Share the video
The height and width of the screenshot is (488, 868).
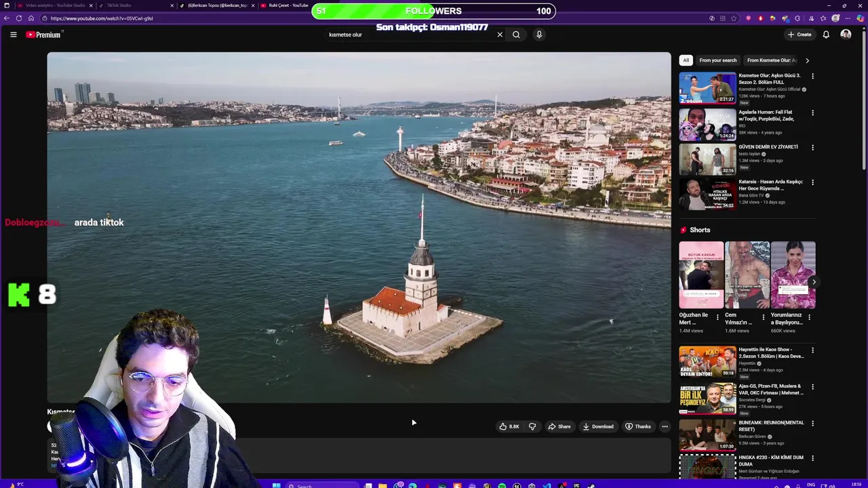click(559, 426)
